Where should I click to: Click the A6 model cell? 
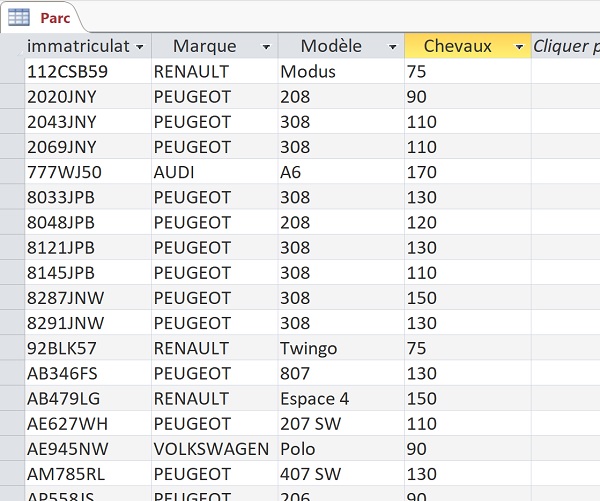pyautogui.click(x=341, y=172)
